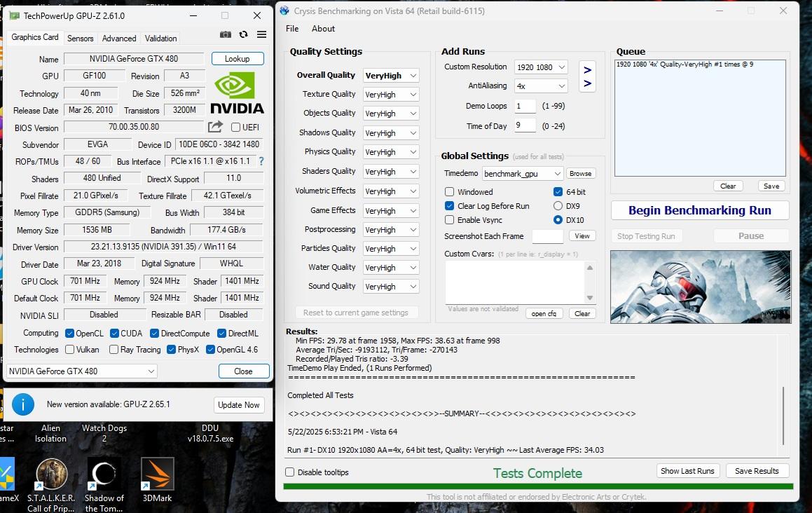Open the File menu
The image size is (812, 513).
(x=292, y=29)
